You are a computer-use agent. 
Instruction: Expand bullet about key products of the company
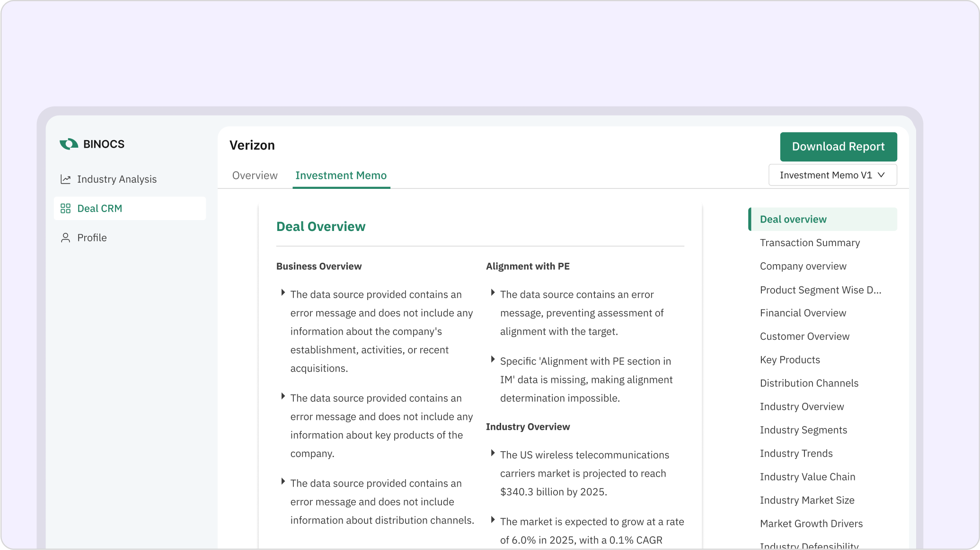(x=283, y=397)
